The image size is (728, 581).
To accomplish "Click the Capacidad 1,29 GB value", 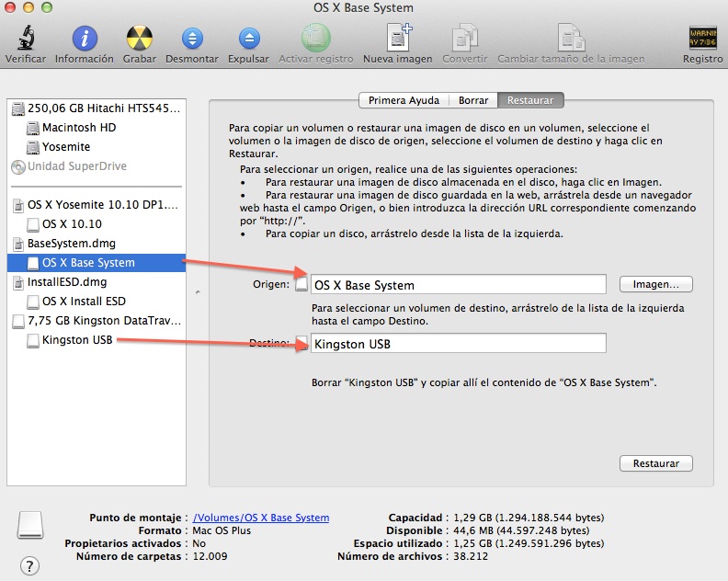I will click(x=529, y=518).
